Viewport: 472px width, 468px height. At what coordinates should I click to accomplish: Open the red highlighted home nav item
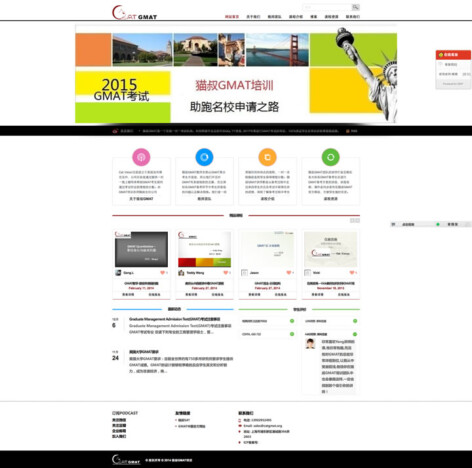point(232,17)
